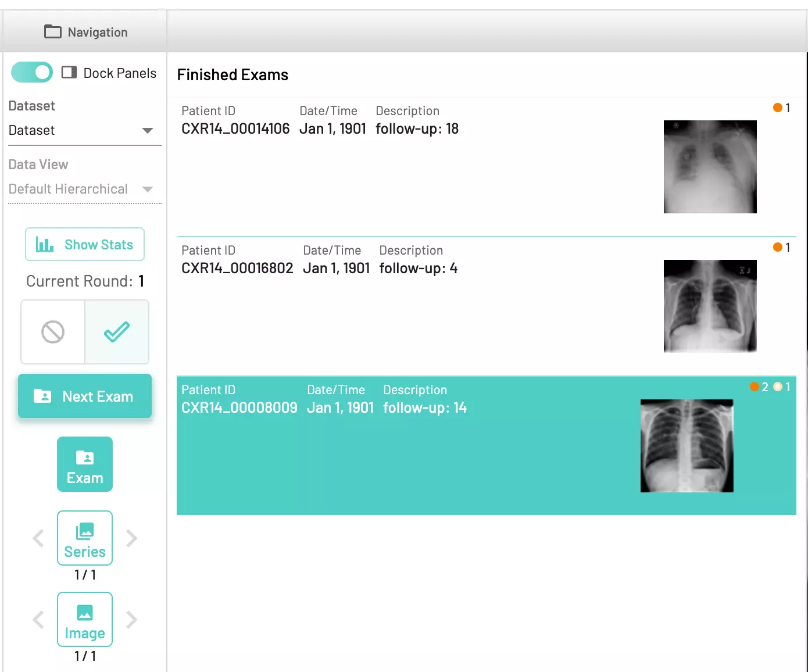Open the Navigation tab
The image size is (808, 672).
pos(85,32)
